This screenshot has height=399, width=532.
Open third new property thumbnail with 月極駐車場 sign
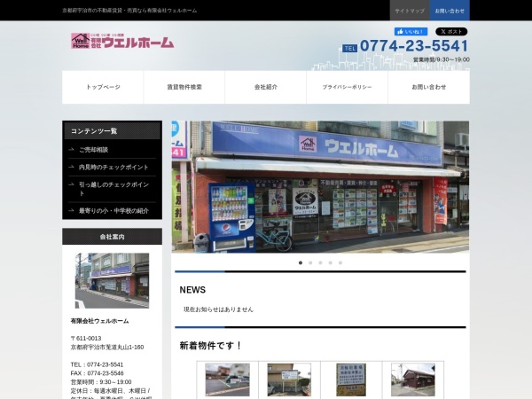pyautogui.click(x=351, y=379)
